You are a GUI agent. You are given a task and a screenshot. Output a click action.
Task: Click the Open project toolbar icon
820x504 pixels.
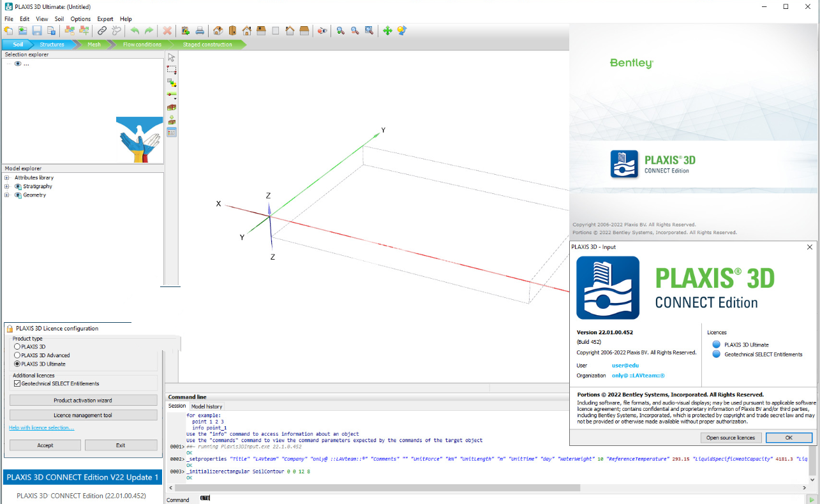click(x=23, y=31)
